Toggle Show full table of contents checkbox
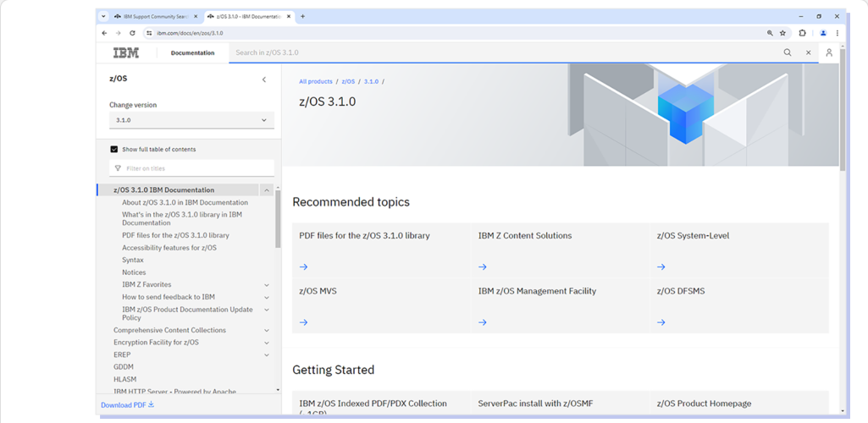 114,149
